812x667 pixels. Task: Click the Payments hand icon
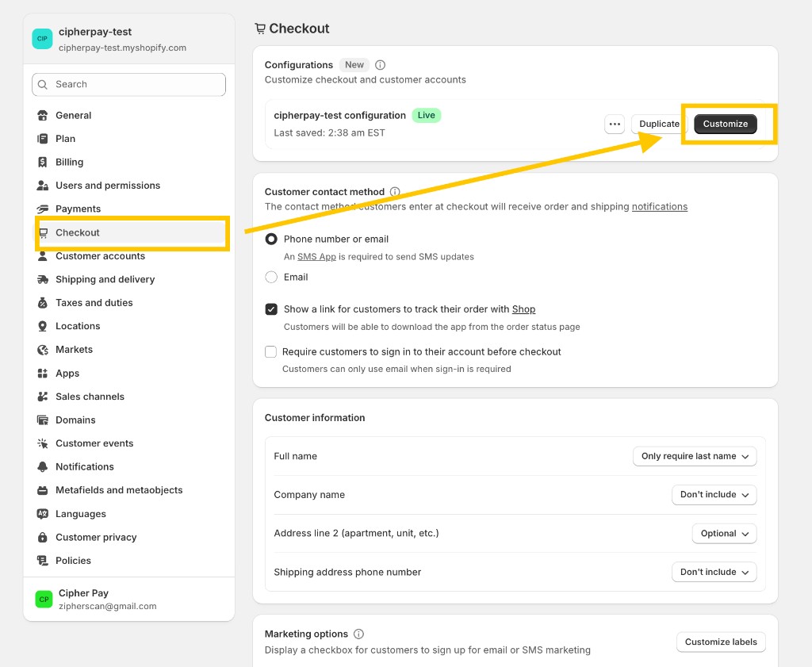(x=43, y=209)
